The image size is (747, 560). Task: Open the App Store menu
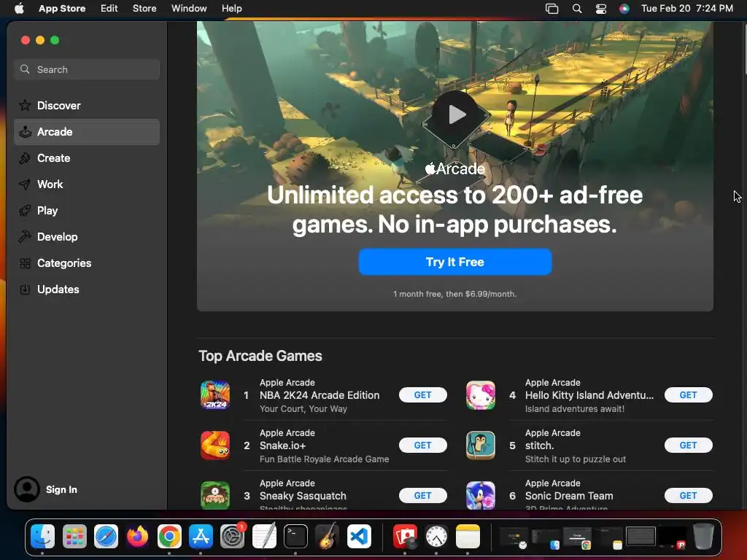pos(62,8)
